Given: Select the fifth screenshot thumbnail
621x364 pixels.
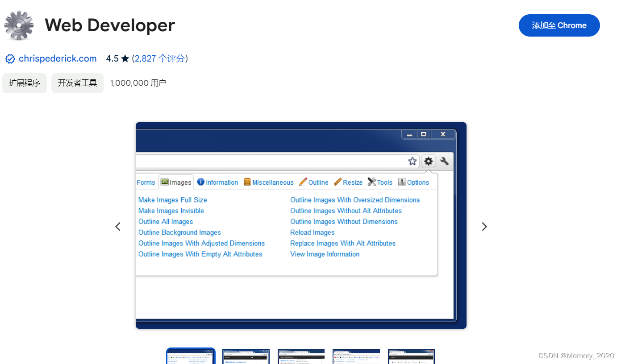Looking at the screenshot, I should (411, 356).
